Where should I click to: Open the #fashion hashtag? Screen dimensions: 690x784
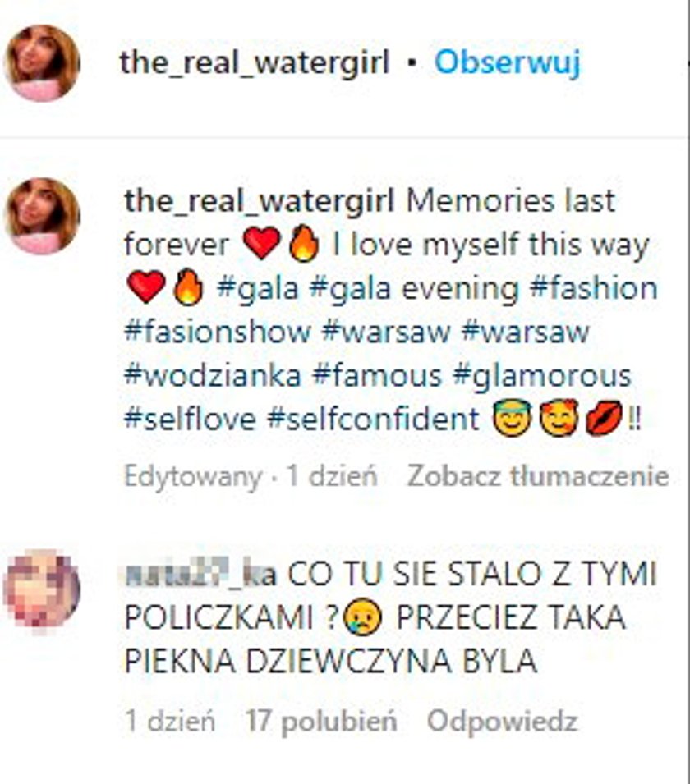593,289
